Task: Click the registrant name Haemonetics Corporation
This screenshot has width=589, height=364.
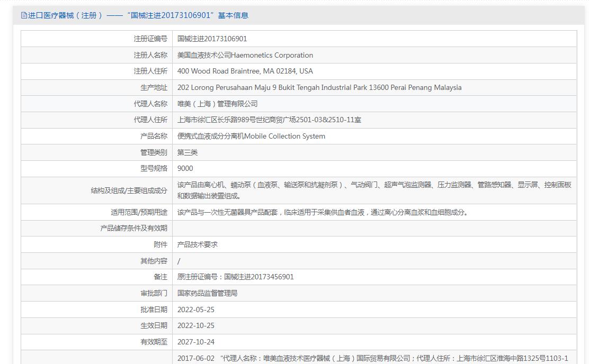Action: point(245,55)
